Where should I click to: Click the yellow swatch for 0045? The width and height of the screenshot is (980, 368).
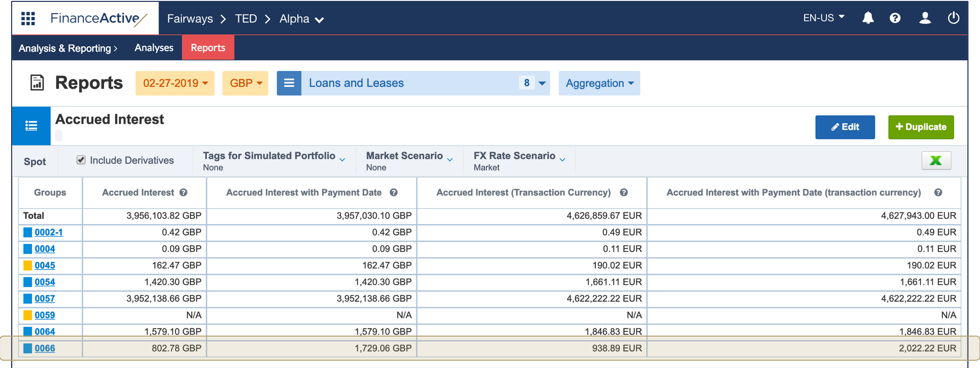[28, 265]
